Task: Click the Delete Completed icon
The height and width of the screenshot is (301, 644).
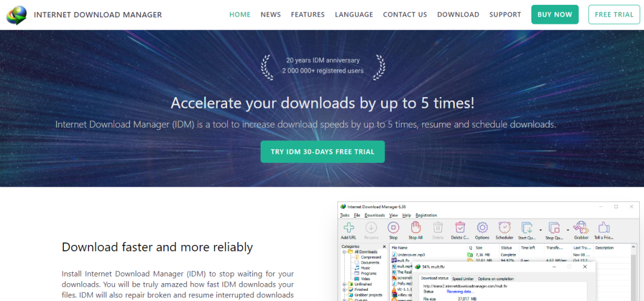Action: tap(460, 228)
